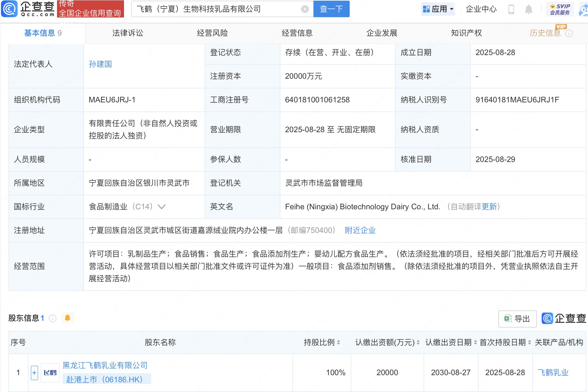The image size is (588, 392).
Task: Open legal representative 孙建国 link
Action: tap(100, 64)
